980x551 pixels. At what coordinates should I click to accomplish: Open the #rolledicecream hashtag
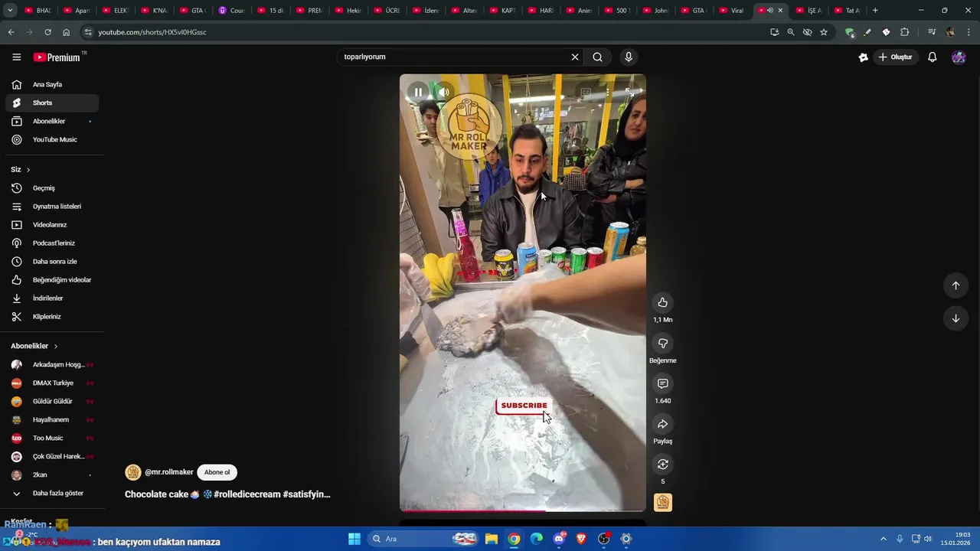[247, 494]
